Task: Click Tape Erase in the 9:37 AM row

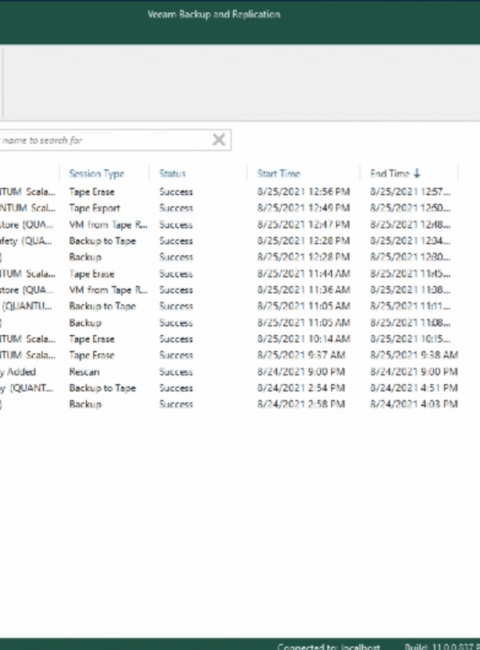Action: tap(92, 355)
